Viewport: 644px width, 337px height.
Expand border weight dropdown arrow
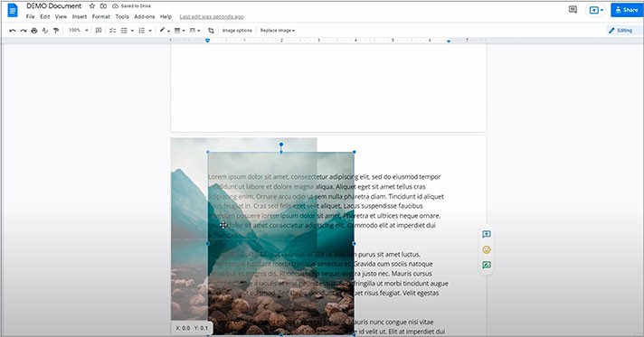pyautogui.click(x=184, y=31)
